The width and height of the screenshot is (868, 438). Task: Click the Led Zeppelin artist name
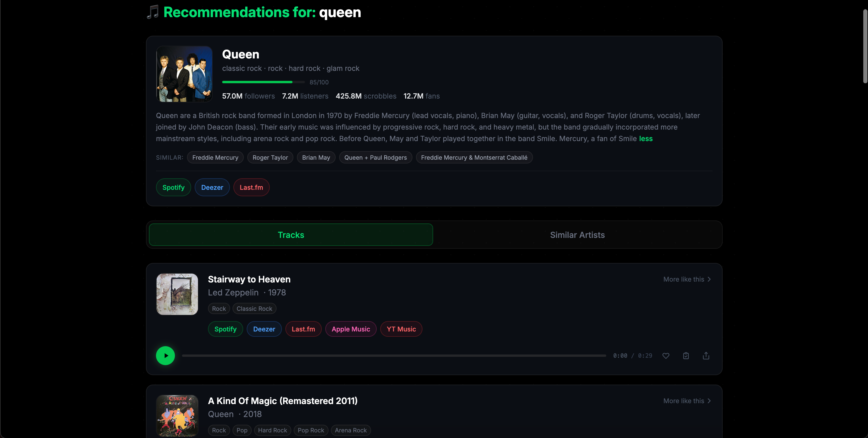(x=233, y=292)
